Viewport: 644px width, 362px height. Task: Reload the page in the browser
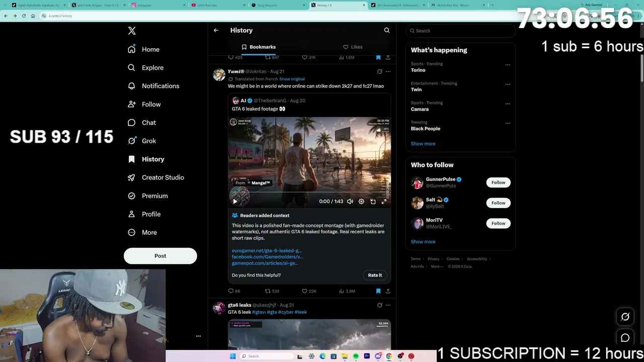24,16
